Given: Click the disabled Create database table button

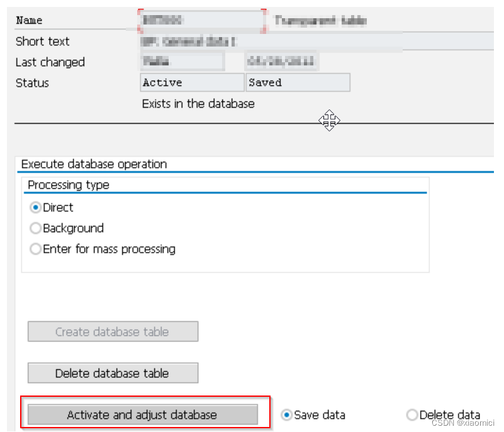Looking at the screenshot, I should (x=112, y=331).
